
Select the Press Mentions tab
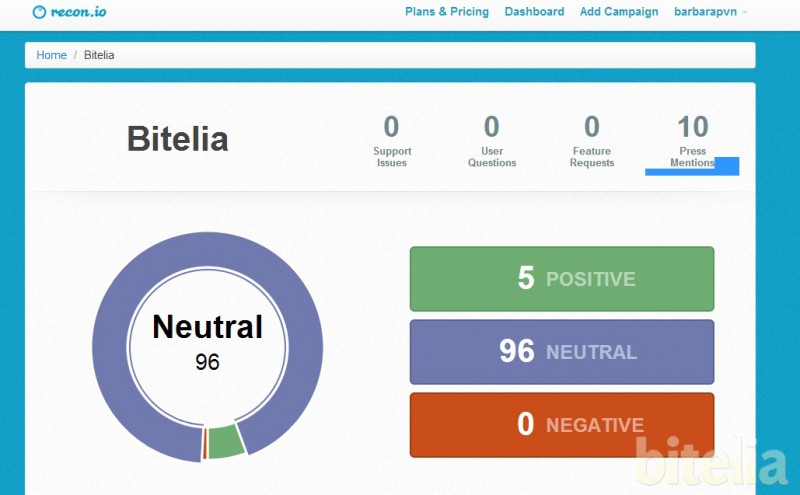(x=692, y=141)
